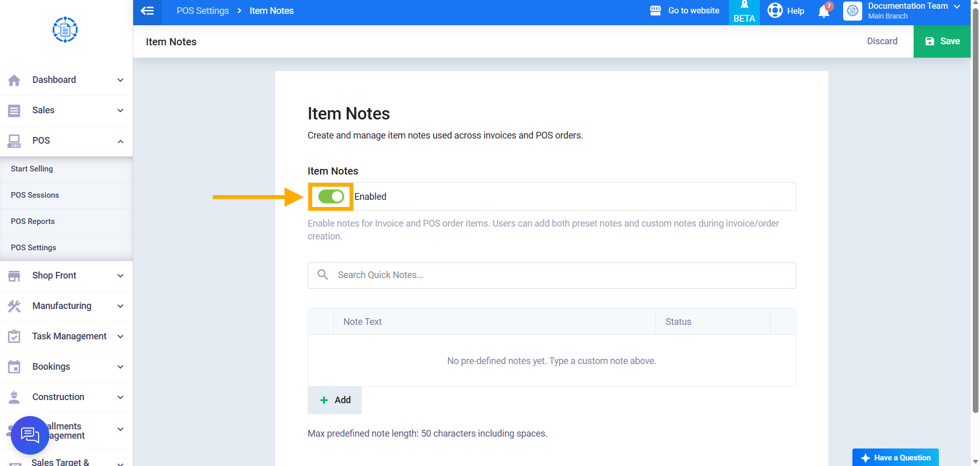Screen dimensions: 980x466
Task: Click the Manufacturing tools icon
Action: click(14, 306)
